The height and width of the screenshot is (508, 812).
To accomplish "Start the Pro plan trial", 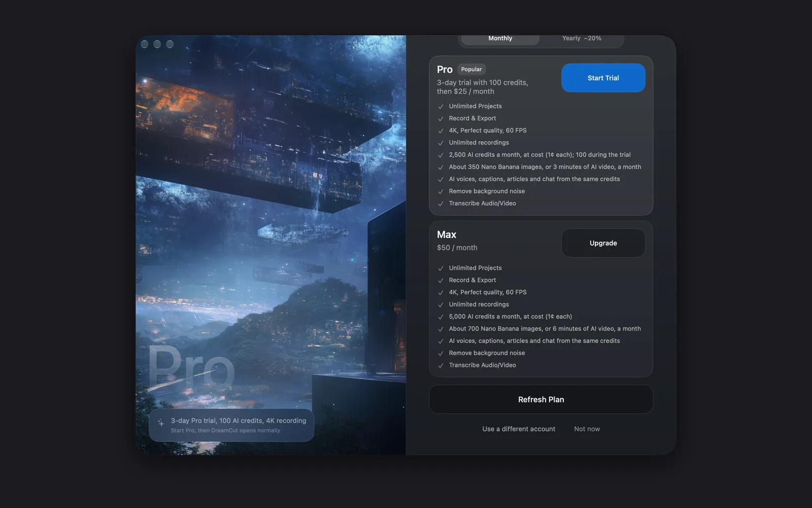I will click(x=603, y=78).
